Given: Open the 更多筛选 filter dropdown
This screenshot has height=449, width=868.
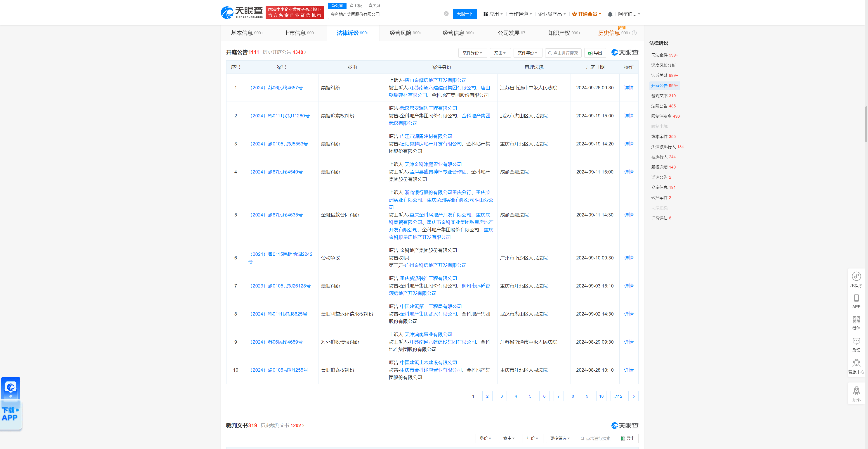Looking at the screenshot, I should pyautogui.click(x=560, y=438).
